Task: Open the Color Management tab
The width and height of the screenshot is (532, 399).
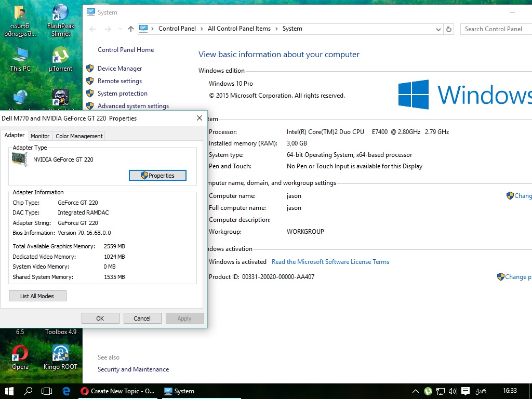Action: [79, 136]
